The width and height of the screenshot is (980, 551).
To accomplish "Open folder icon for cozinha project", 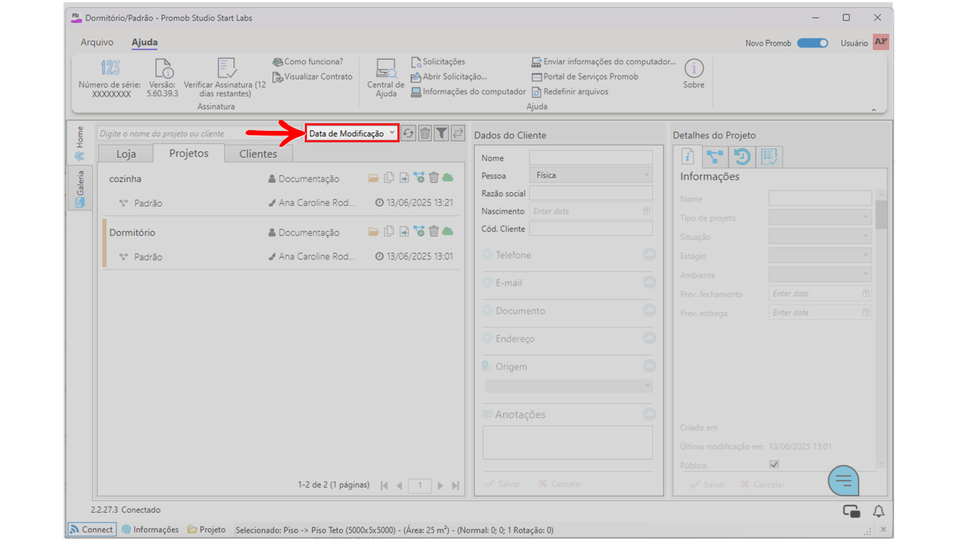I will coord(374,178).
